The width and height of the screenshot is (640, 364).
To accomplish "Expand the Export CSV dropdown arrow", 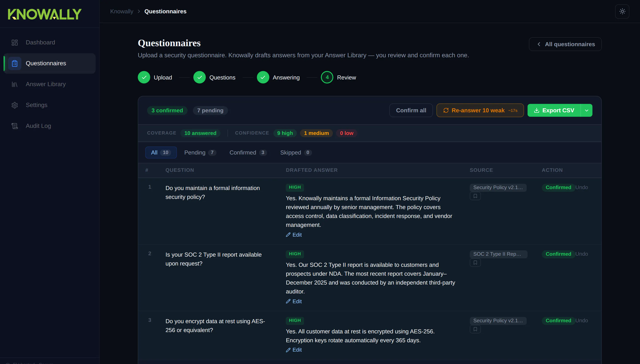I will click(x=586, y=111).
